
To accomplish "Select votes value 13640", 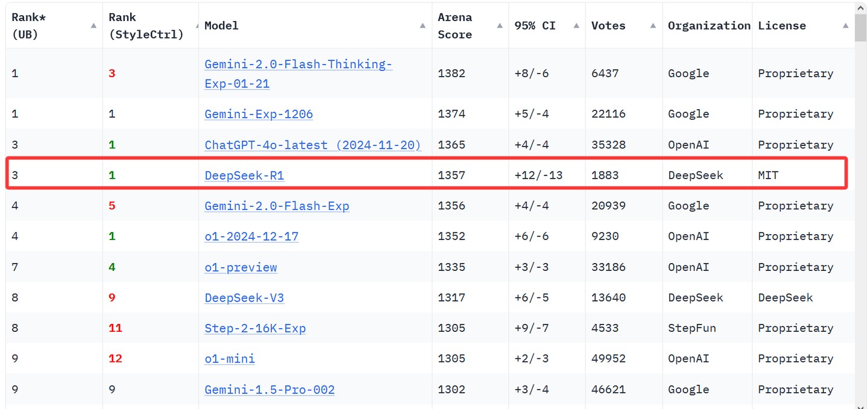I will coord(609,298).
